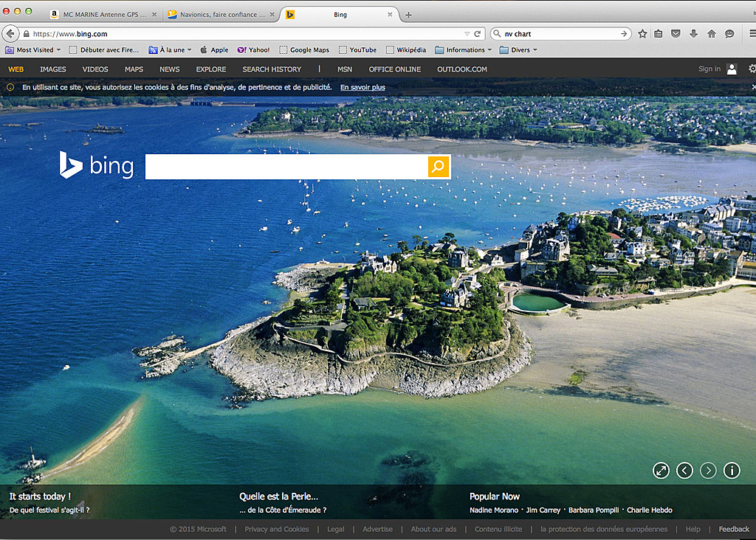Click the chat bubble icon in toolbar
The image size is (756, 540).
tap(729, 34)
